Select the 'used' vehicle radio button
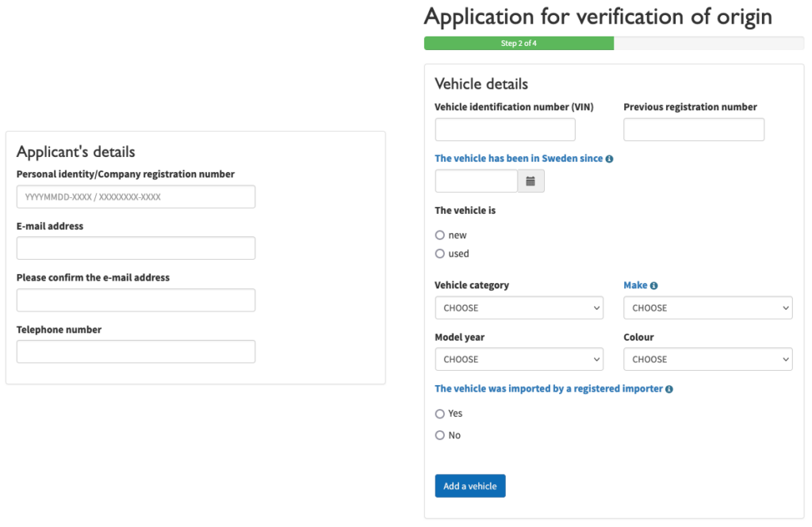Image resolution: width=812 pixels, height=527 pixels. 440,254
